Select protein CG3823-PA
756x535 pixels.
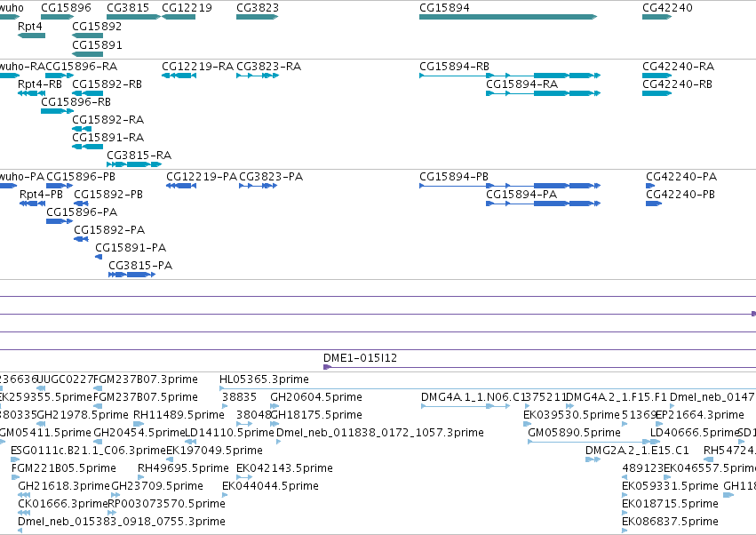(x=258, y=186)
